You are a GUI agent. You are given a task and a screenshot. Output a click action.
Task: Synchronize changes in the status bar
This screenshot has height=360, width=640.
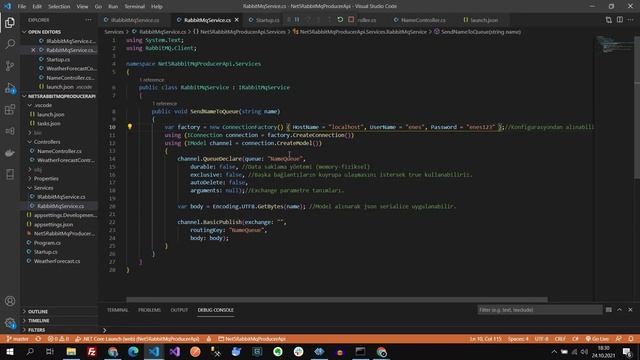(38, 339)
